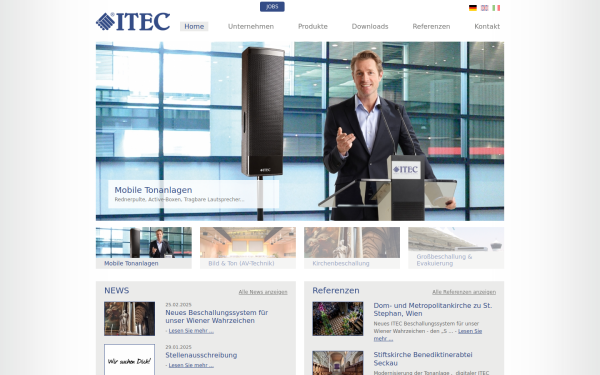Open the Kontakt menu item
600x375 pixels.
(487, 26)
